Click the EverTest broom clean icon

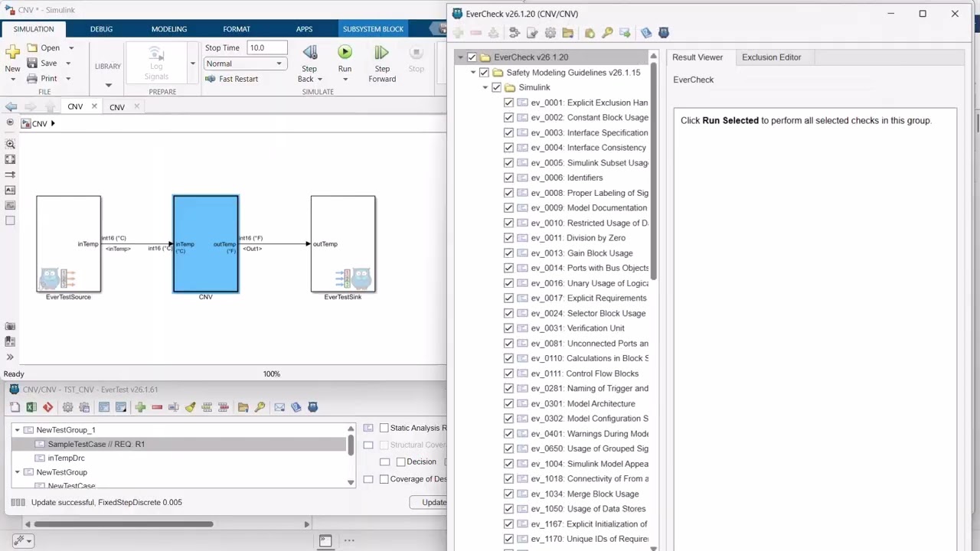click(x=190, y=407)
